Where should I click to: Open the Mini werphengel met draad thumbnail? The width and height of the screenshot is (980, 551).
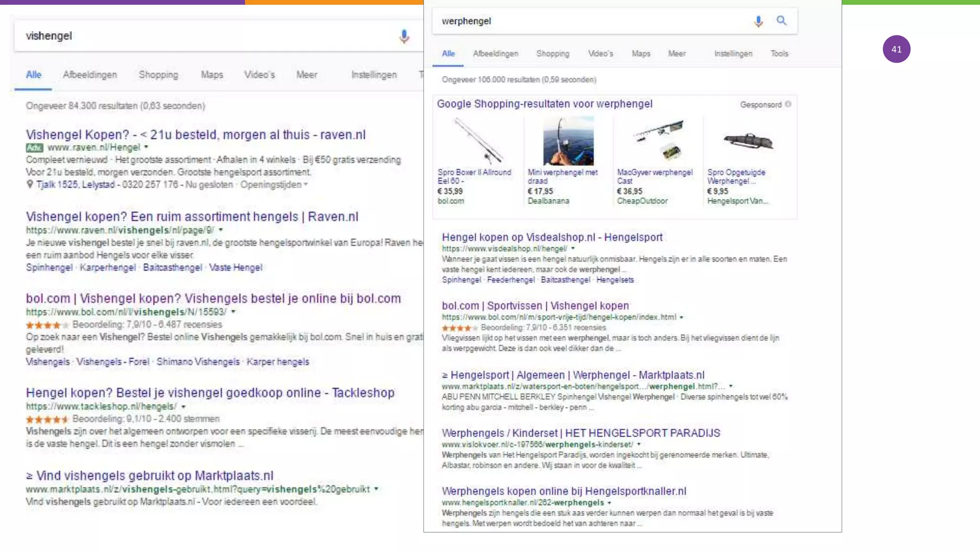point(568,142)
